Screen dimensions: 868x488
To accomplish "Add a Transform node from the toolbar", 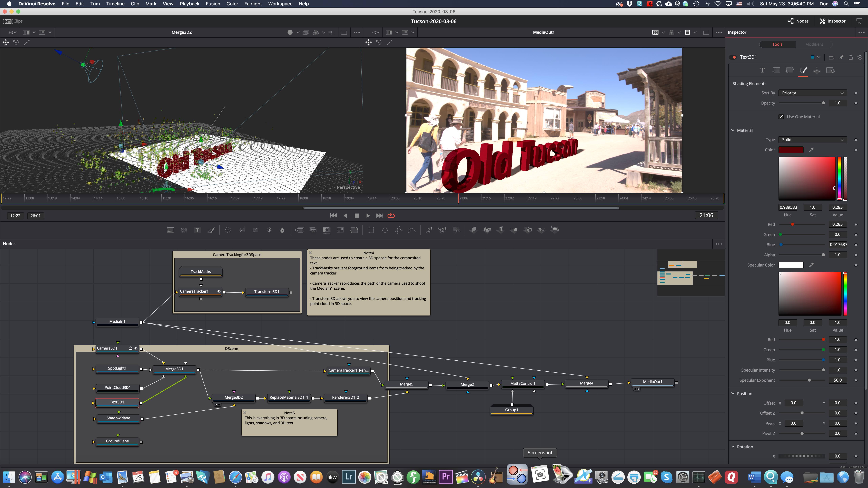I will click(354, 230).
